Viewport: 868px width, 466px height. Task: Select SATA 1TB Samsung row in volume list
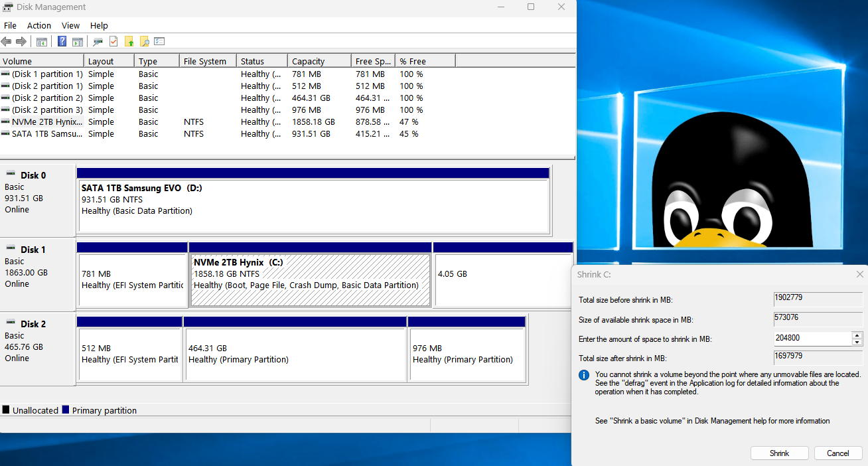point(46,134)
